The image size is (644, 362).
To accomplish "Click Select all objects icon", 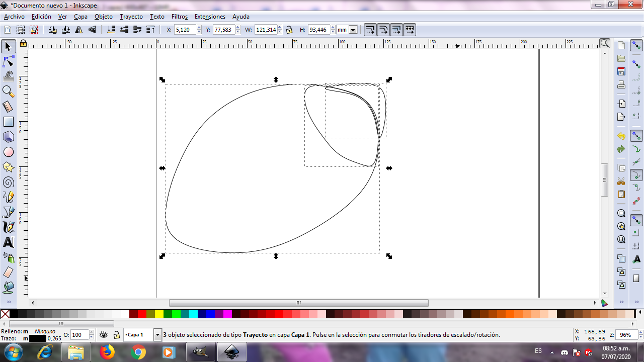I will click(x=8, y=30).
